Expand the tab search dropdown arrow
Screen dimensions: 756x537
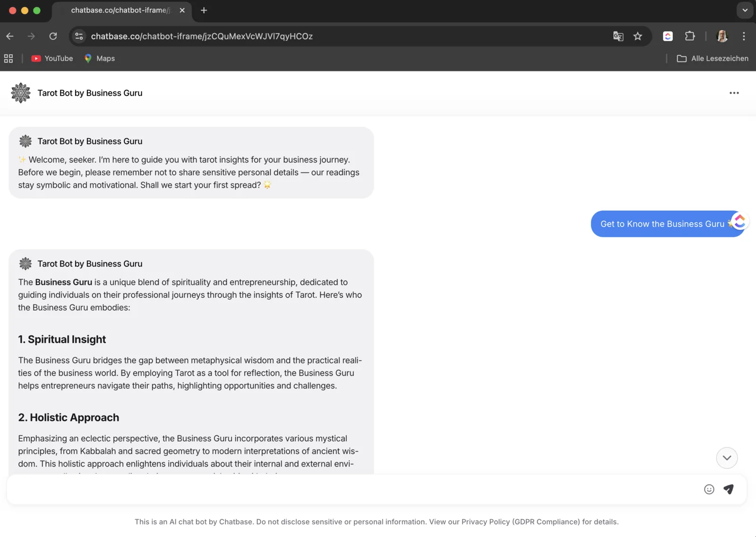(x=745, y=10)
